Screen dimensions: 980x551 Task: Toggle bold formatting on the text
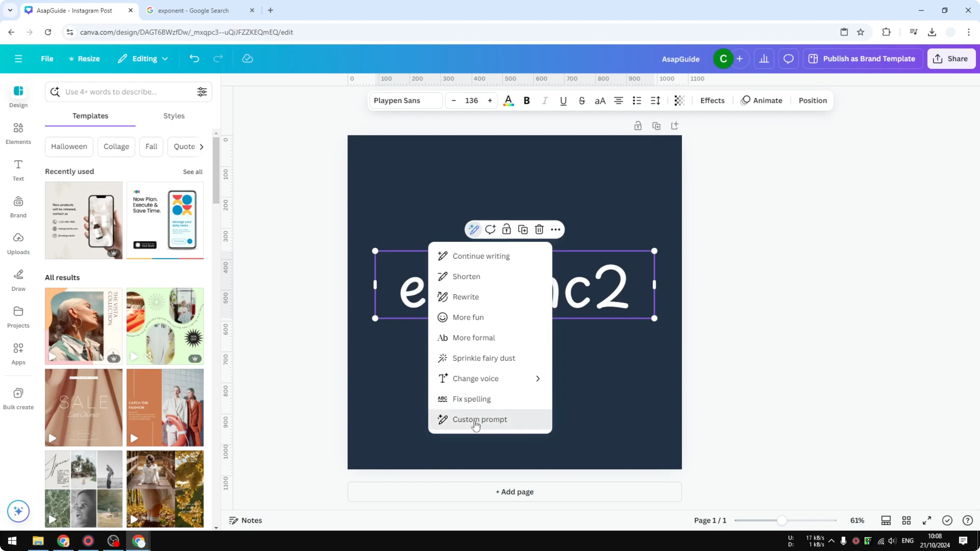click(526, 100)
